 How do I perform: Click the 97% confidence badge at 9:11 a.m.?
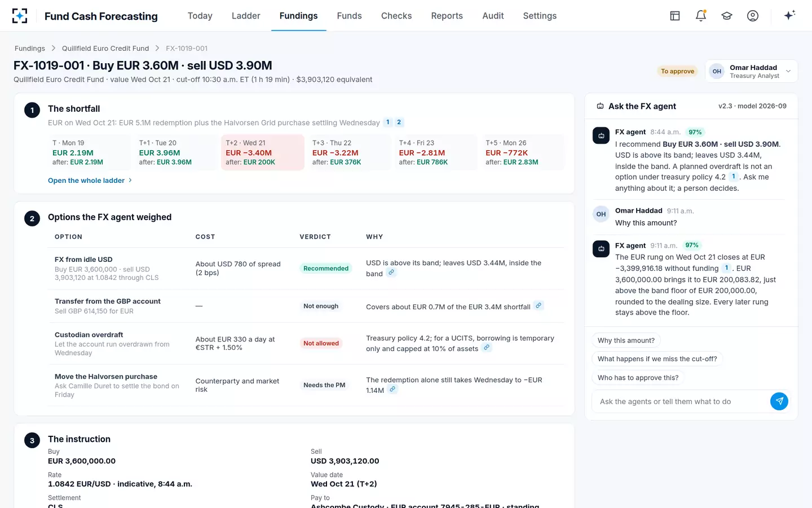click(692, 245)
